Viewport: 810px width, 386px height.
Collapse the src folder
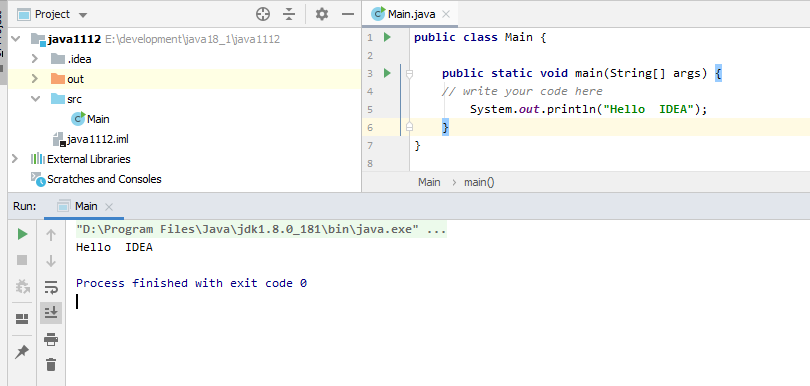pos(35,99)
